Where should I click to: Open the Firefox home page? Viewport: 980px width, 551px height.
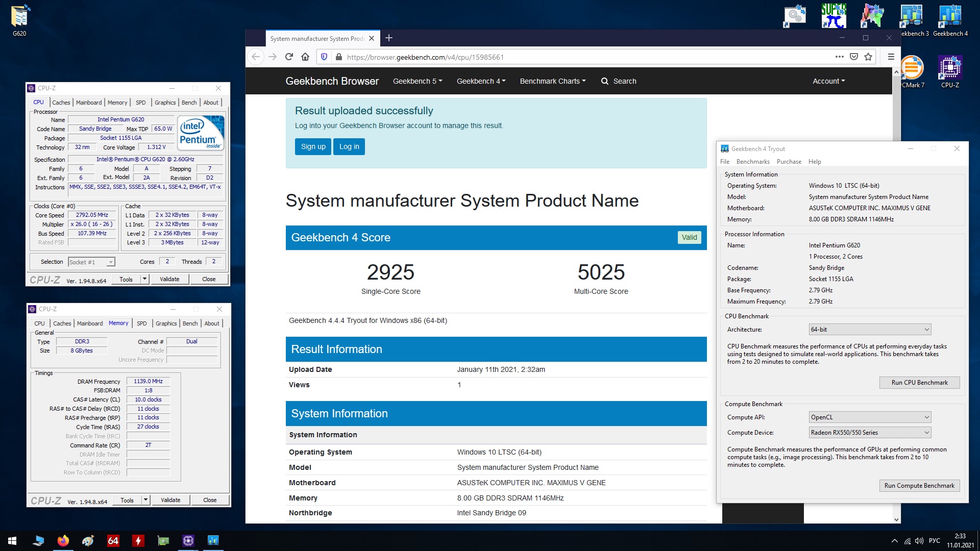[305, 57]
